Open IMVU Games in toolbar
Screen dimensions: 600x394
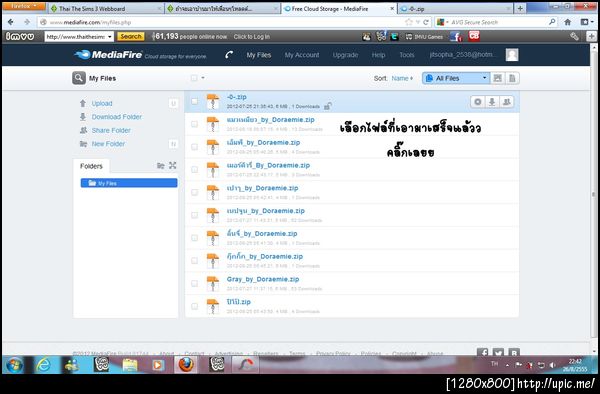pyautogui.click(x=424, y=37)
